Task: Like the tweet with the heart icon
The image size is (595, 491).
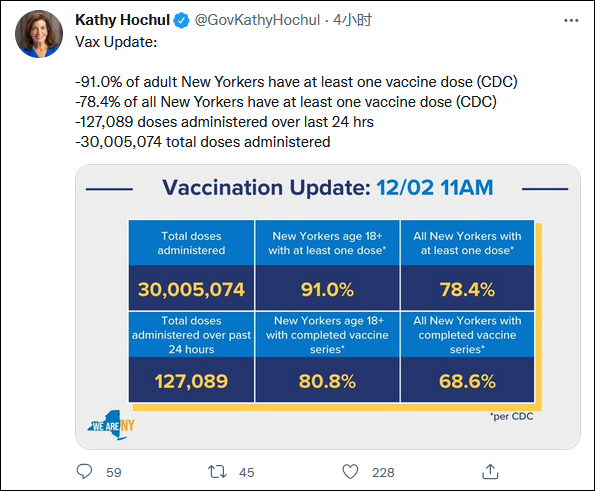Action: [x=350, y=472]
